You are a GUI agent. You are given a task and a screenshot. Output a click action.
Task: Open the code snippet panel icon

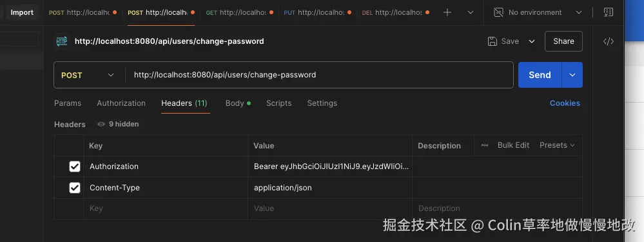pos(609,41)
